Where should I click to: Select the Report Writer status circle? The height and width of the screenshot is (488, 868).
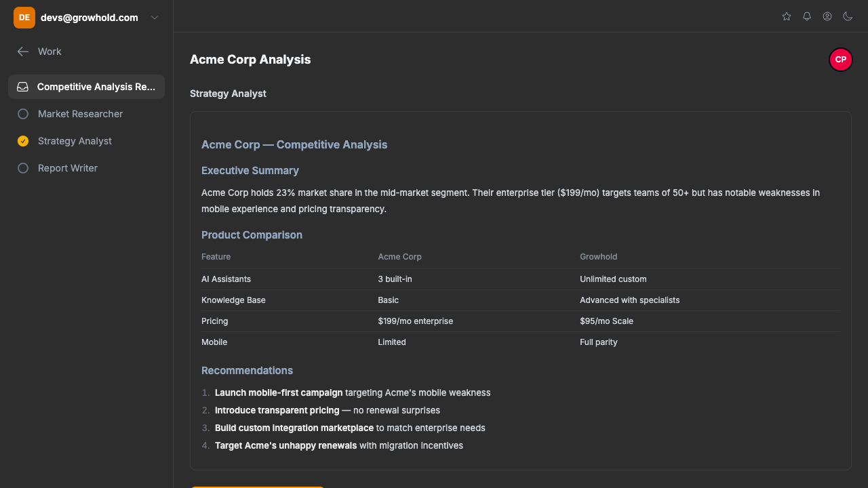coord(23,168)
